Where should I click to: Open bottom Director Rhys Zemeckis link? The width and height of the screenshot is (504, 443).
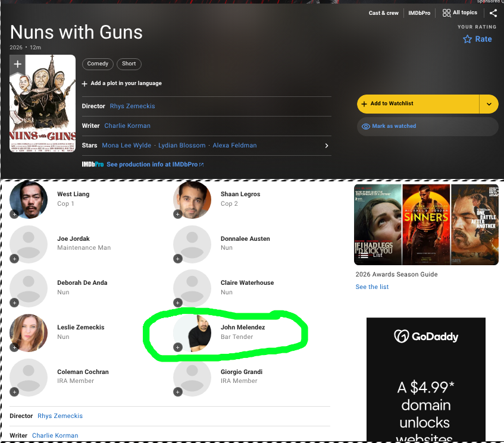point(60,416)
